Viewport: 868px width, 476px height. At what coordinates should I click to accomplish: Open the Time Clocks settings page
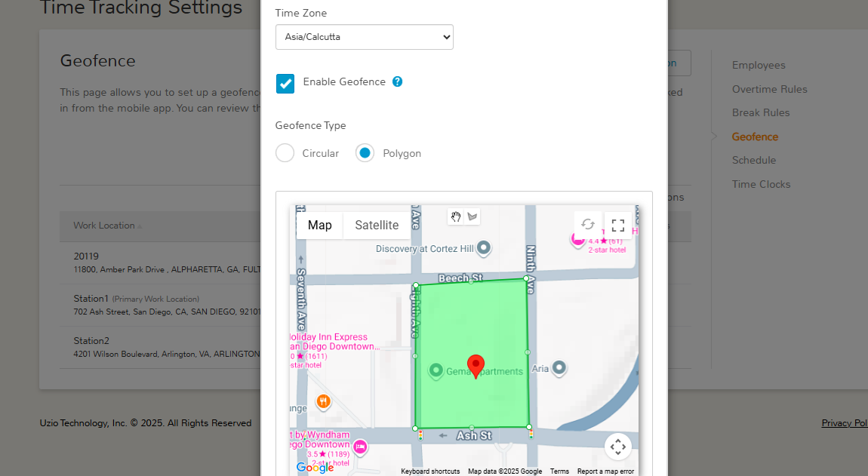761,184
